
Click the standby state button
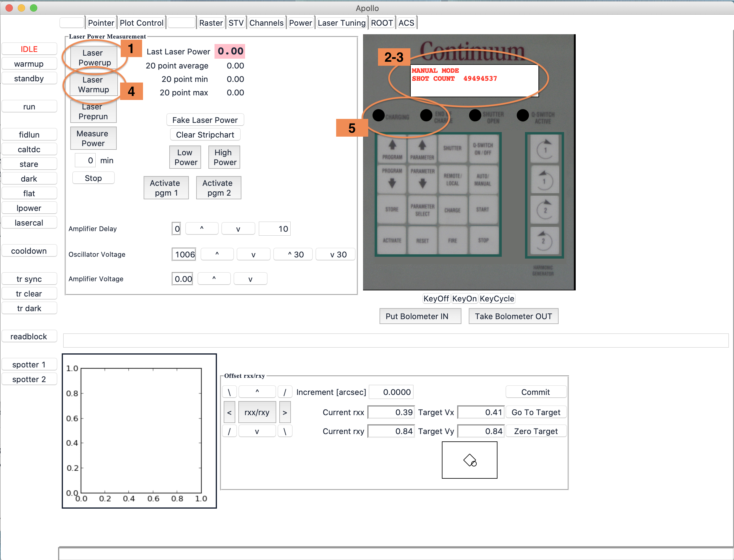pos(29,78)
